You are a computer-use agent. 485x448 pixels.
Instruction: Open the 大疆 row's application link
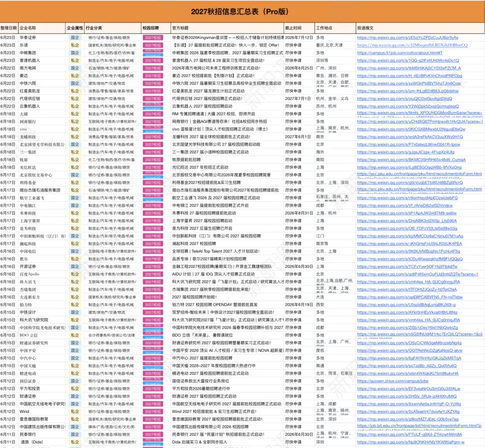(419, 113)
